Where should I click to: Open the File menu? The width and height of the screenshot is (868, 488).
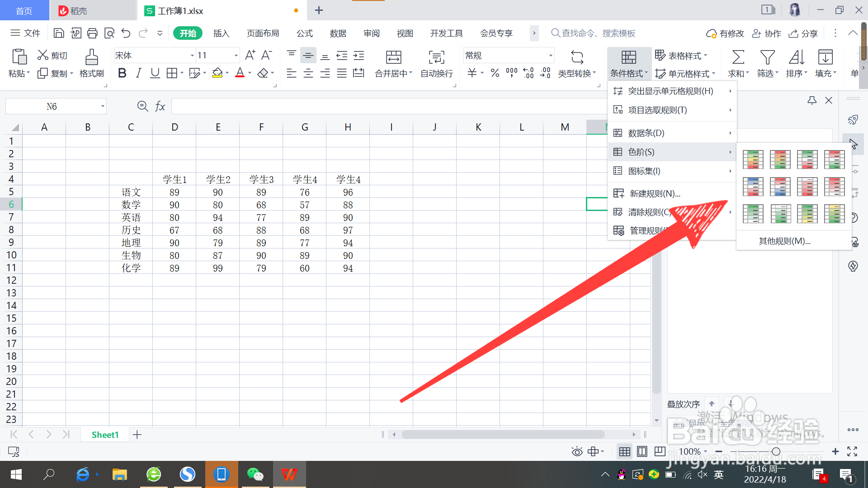tap(25, 33)
